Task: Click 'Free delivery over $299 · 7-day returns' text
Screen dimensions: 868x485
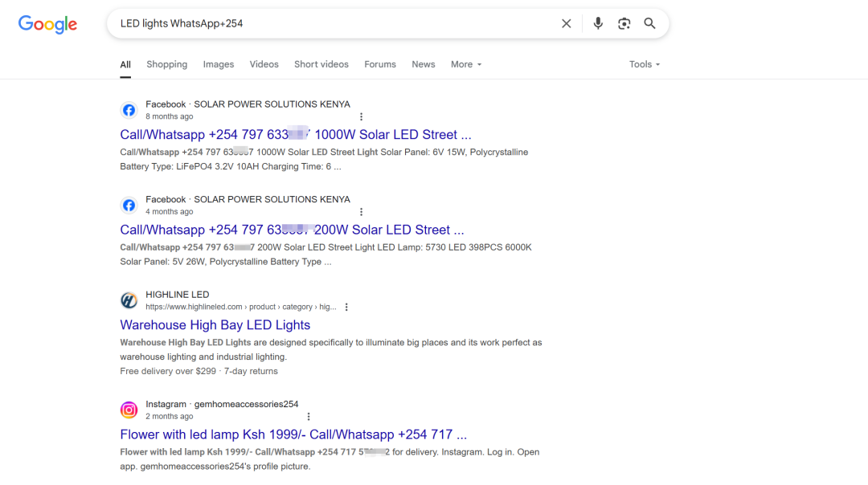Action: [x=199, y=371]
